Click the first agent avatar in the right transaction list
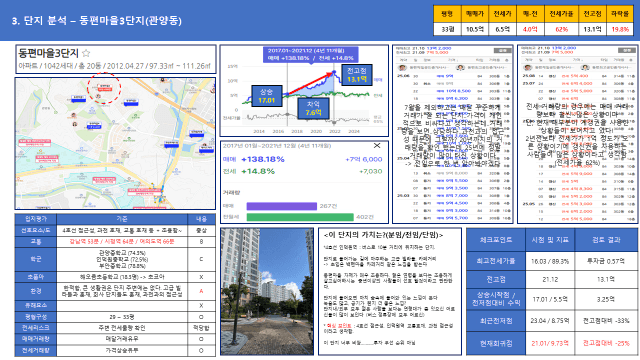Screen dimensions: 640x360 click(x=528, y=67)
